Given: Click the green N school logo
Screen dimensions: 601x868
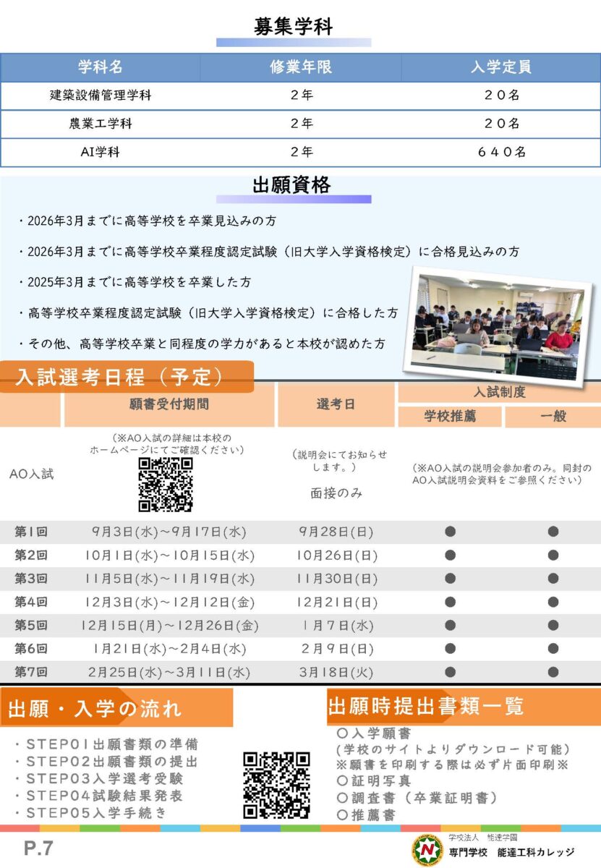Looking at the screenshot, I should pyautogui.click(x=427, y=850).
